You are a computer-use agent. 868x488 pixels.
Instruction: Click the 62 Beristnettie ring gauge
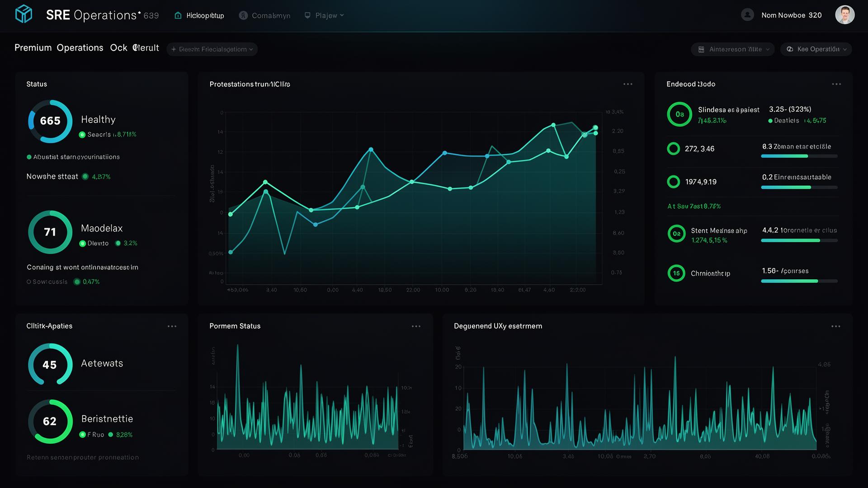pyautogui.click(x=50, y=421)
